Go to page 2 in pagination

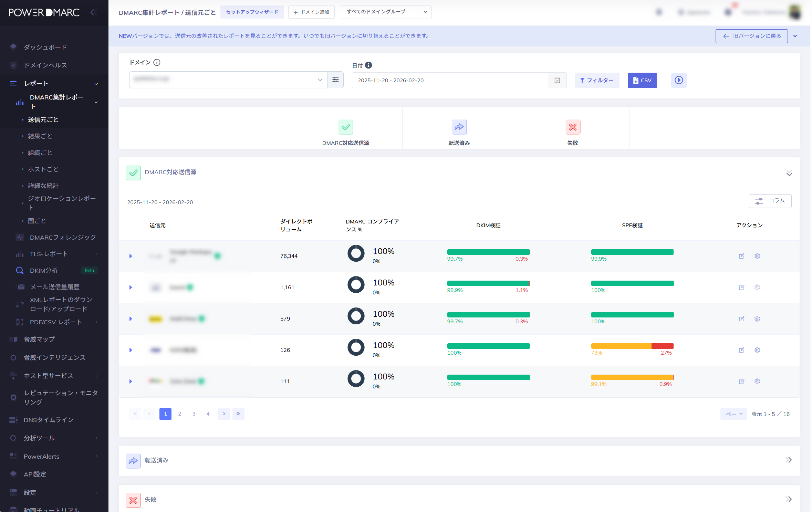coord(179,414)
